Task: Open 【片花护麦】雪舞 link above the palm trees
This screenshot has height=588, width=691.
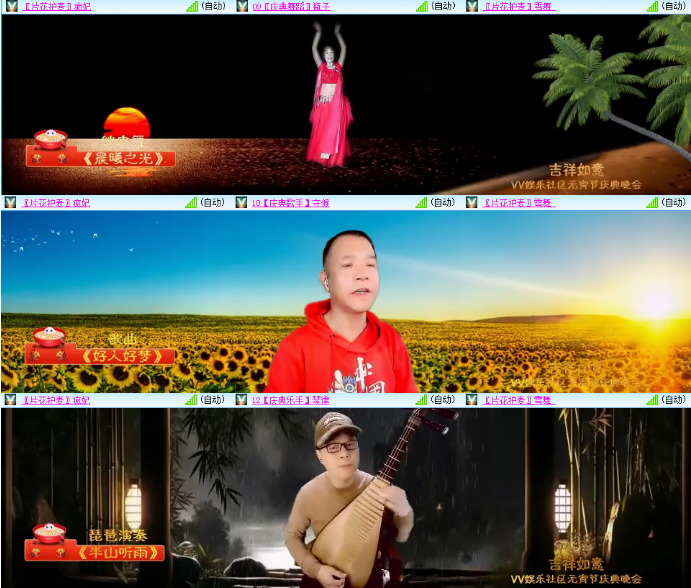Action: (519, 6)
